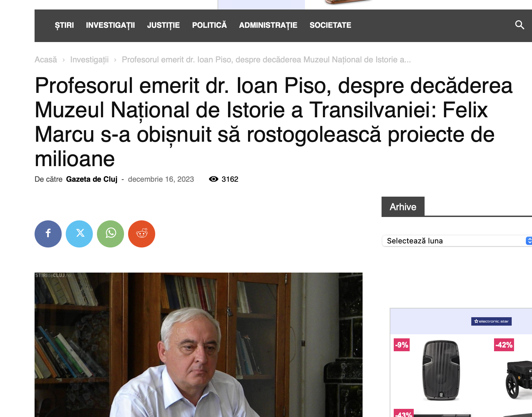Open the search magnifier icon
Screen dimensions: 532x417
(x=519, y=25)
